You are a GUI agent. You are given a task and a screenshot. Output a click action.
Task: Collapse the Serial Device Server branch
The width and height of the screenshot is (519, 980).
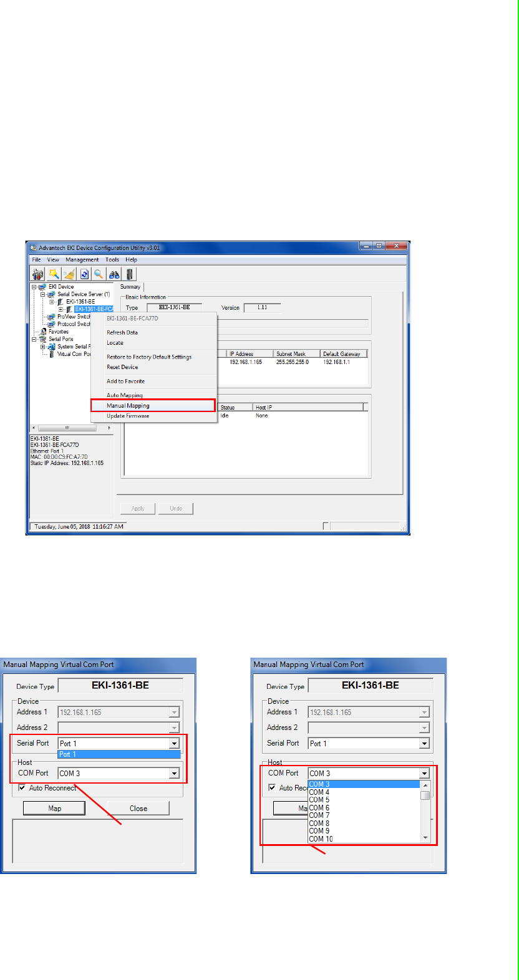43,294
